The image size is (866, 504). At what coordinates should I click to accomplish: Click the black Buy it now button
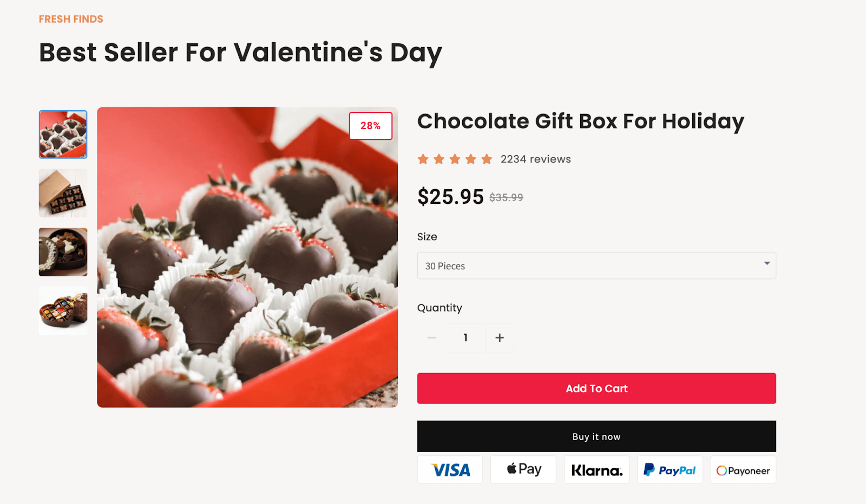click(596, 436)
